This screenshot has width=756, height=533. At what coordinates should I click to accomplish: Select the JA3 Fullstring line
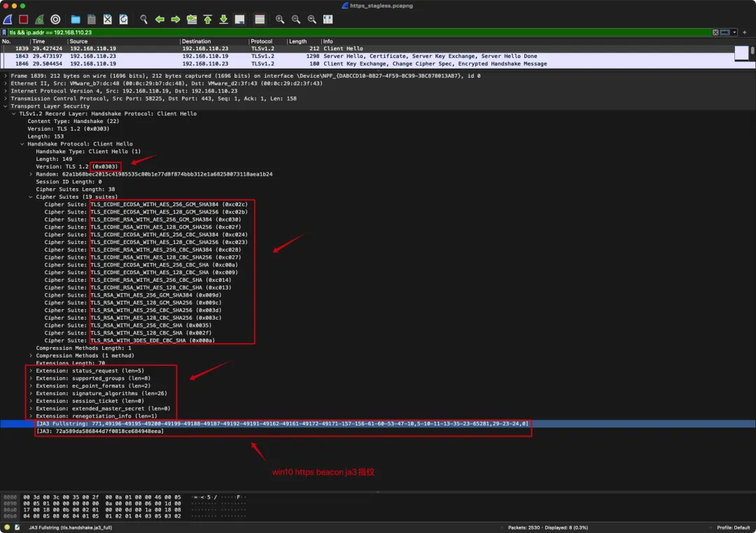377,424
